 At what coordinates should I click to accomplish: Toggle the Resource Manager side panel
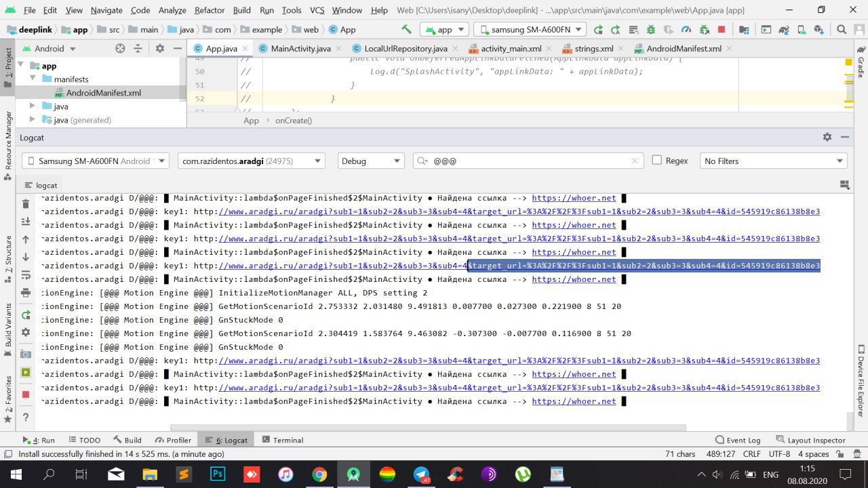tap(7, 145)
